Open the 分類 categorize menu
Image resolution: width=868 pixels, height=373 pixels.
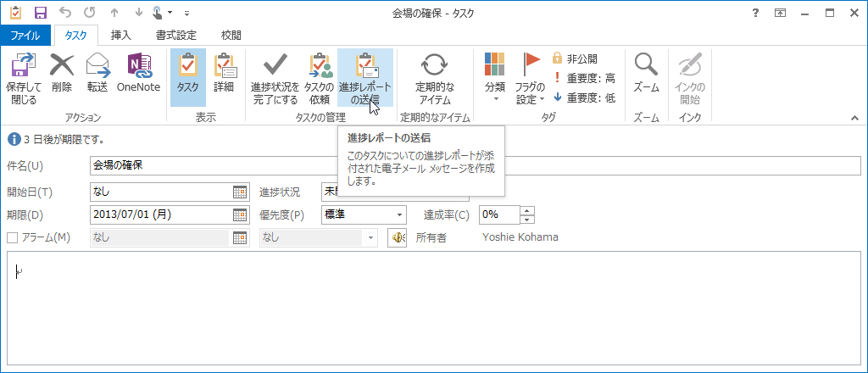click(x=495, y=77)
